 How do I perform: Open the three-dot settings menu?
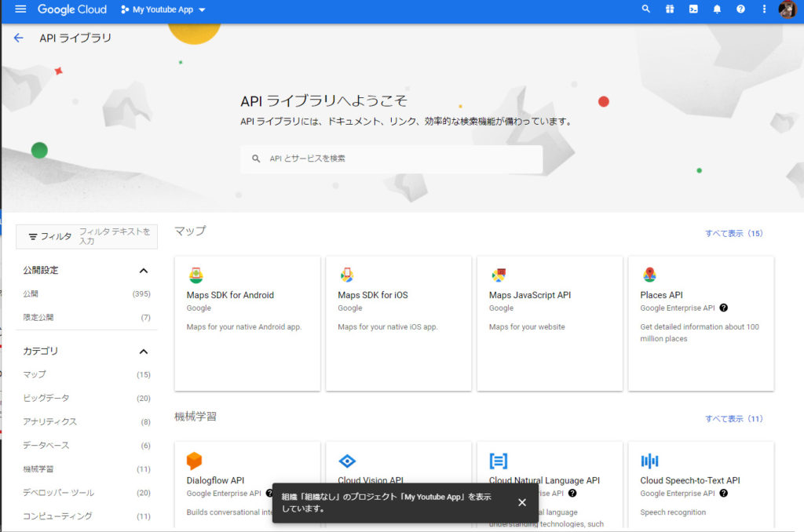pyautogui.click(x=764, y=9)
